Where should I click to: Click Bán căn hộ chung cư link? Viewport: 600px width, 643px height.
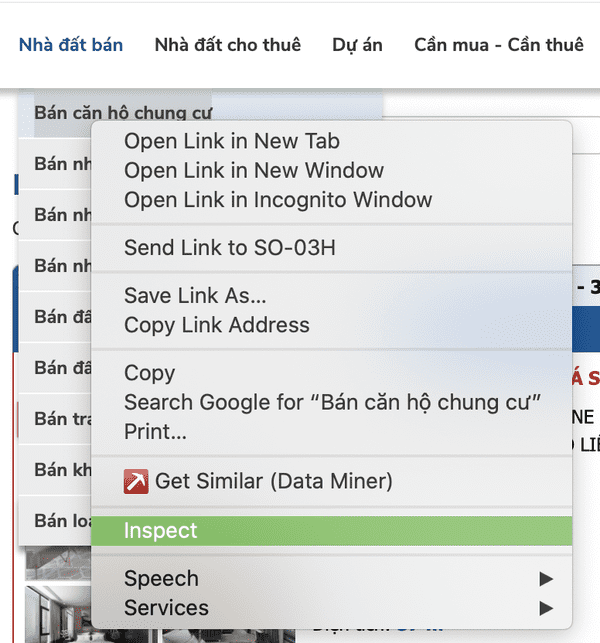coord(122,112)
